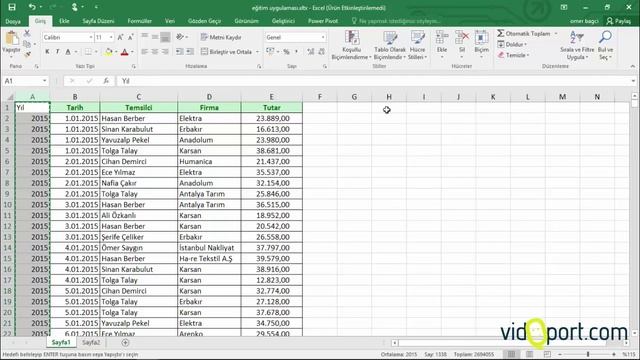Click the Sil (Delete cells) icon
Image resolution: width=640 pixels, height=360 pixels.
(x=462, y=39)
